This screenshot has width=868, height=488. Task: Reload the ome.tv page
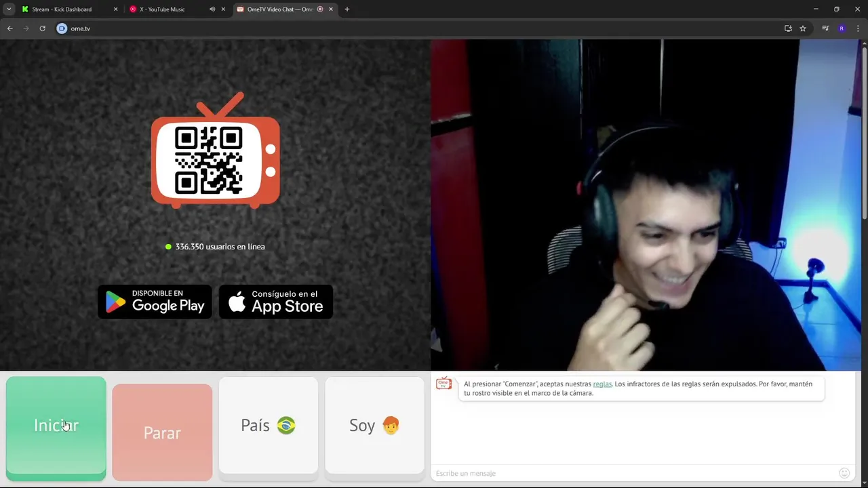coord(42,28)
